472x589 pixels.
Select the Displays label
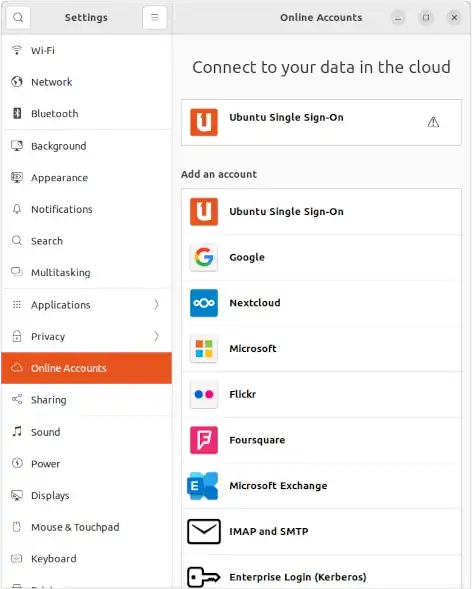pos(50,495)
